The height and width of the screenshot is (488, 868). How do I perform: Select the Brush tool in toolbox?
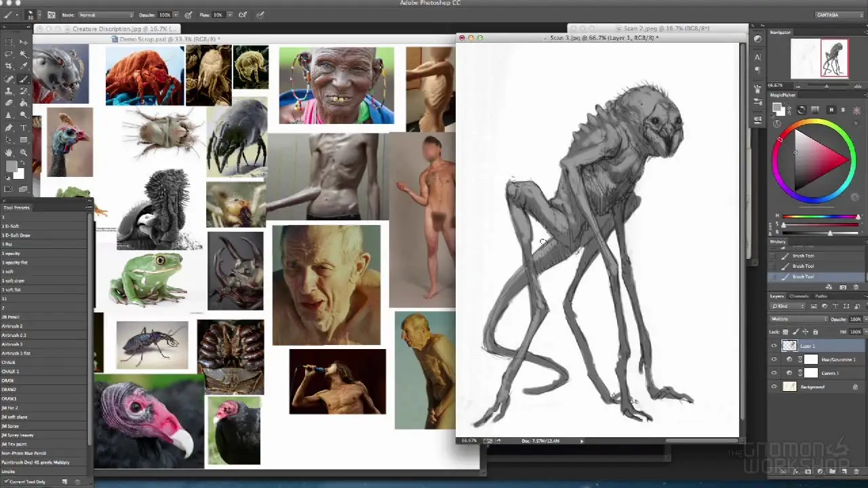coord(23,79)
